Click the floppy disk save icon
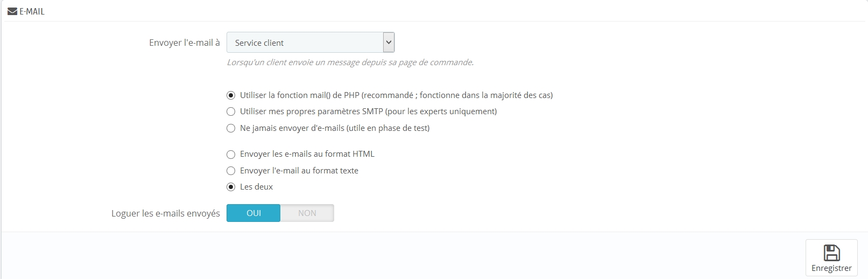This screenshot has height=279, width=868. 831,253
